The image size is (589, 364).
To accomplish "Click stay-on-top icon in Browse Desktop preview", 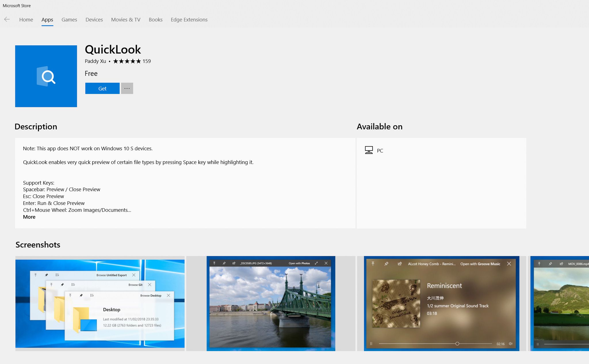I will tap(70, 295).
